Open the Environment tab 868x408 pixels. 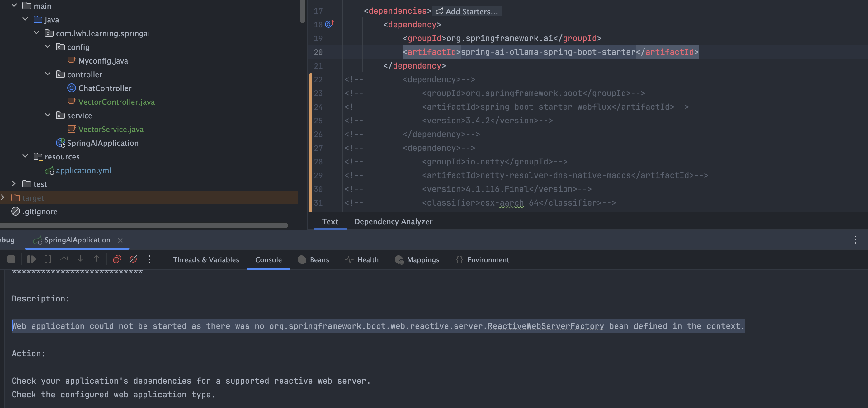482,260
